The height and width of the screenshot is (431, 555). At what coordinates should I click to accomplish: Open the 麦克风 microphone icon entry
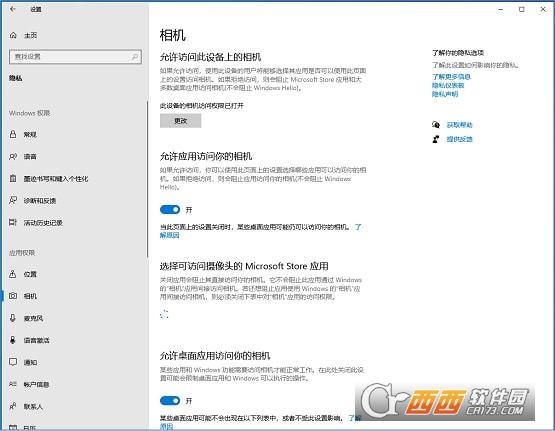13,318
